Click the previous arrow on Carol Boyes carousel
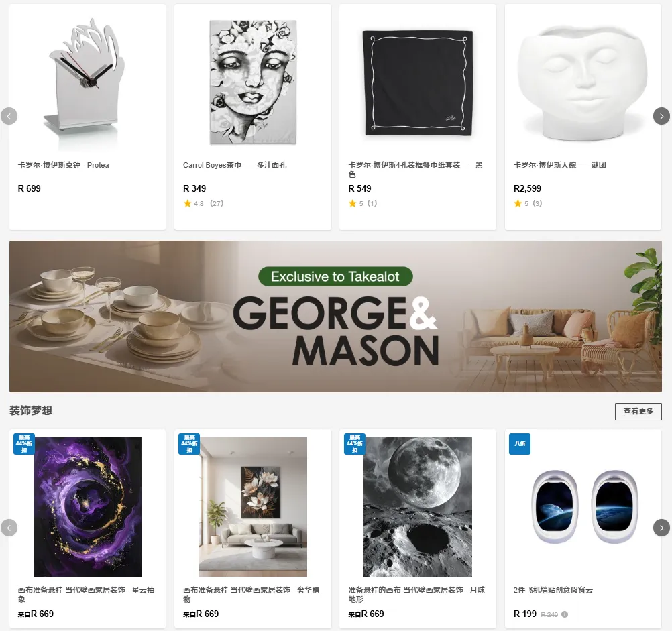The height and width of the screenshot is (631, 672). pyautogui.click(x=9, y=116)
